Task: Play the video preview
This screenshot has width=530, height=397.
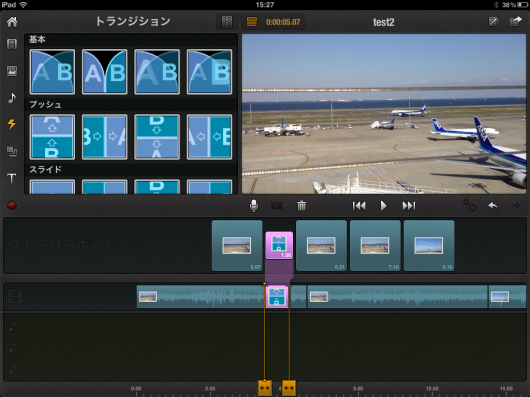Action: tap(383, 206)
